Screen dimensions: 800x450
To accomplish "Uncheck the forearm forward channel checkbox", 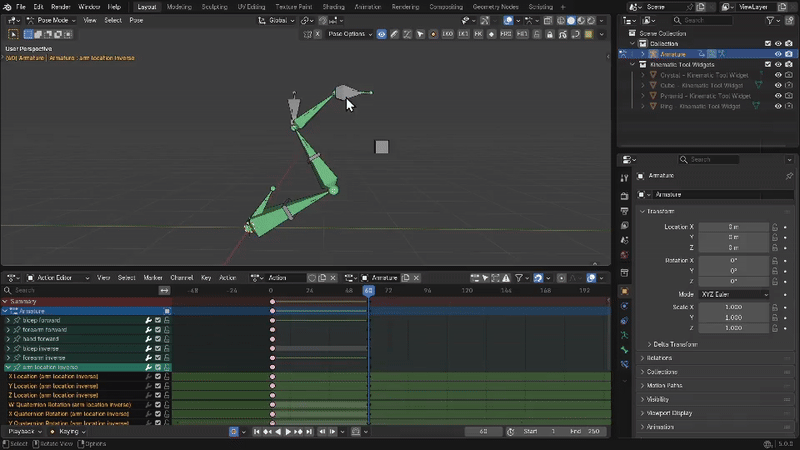I will [x=158, y=330].
